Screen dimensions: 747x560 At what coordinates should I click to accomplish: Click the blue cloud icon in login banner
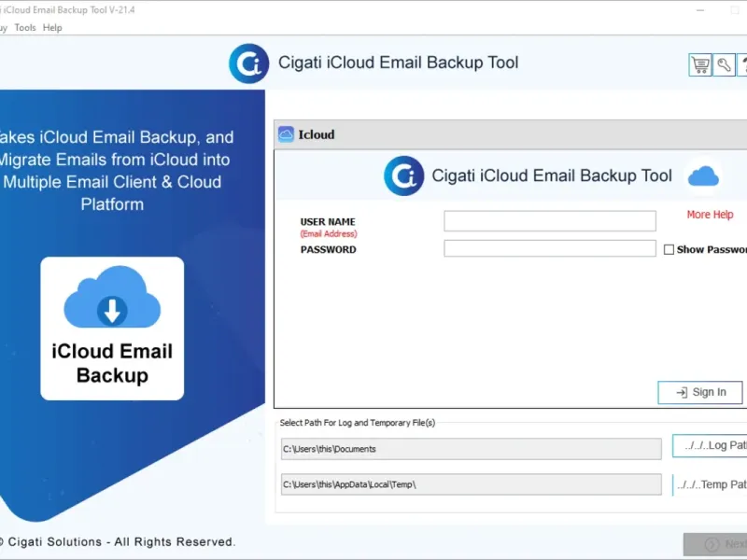[703, 175]
